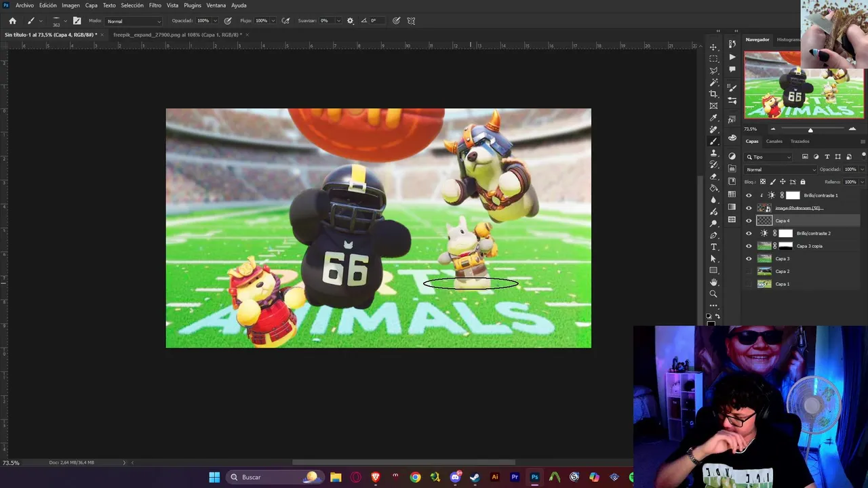Open the brush settings folder panel toggle

77,21
